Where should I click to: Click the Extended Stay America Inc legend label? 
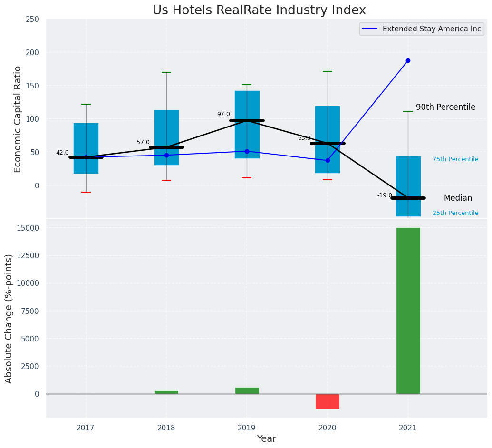tap(432, 29)
